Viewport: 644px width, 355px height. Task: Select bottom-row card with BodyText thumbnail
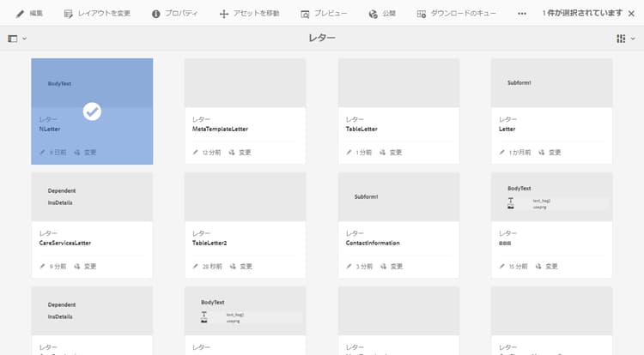pos(245,310)
